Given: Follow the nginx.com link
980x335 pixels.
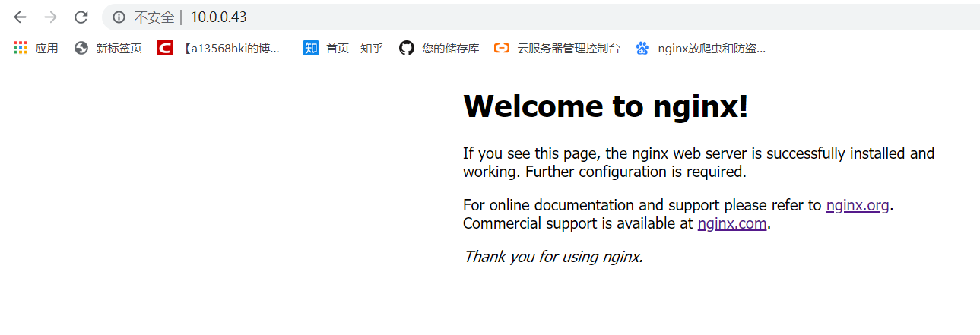Looking at the screenshot, I should click(732, 223).
